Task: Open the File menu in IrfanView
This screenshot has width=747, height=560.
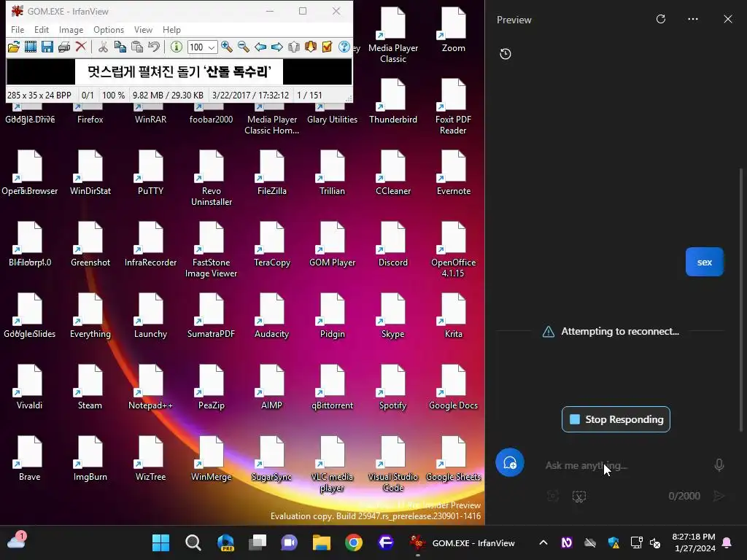Action: 18,29
